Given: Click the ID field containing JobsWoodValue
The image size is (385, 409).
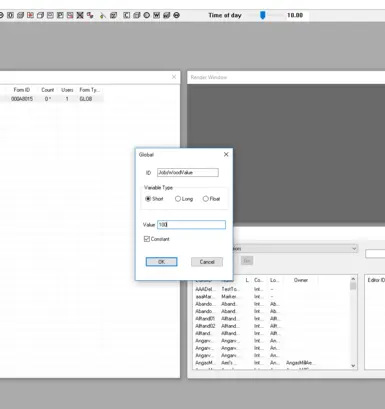Looking at the screenshot, I should click(188, 172).
